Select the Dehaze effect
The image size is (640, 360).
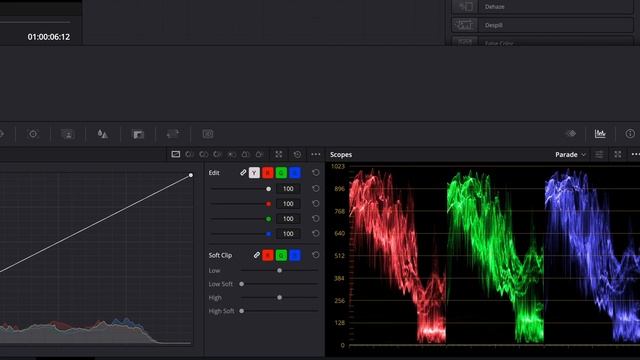coord(542,7)
